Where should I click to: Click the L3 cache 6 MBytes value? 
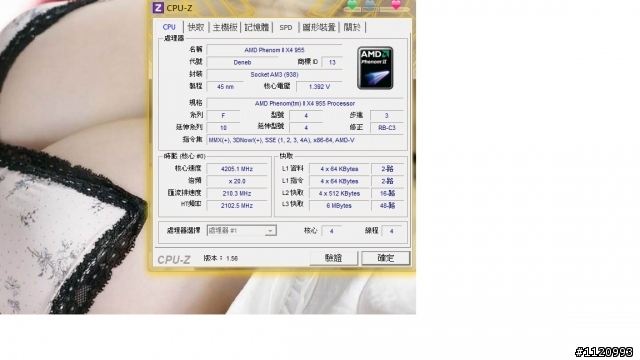[x=339, y=206]
